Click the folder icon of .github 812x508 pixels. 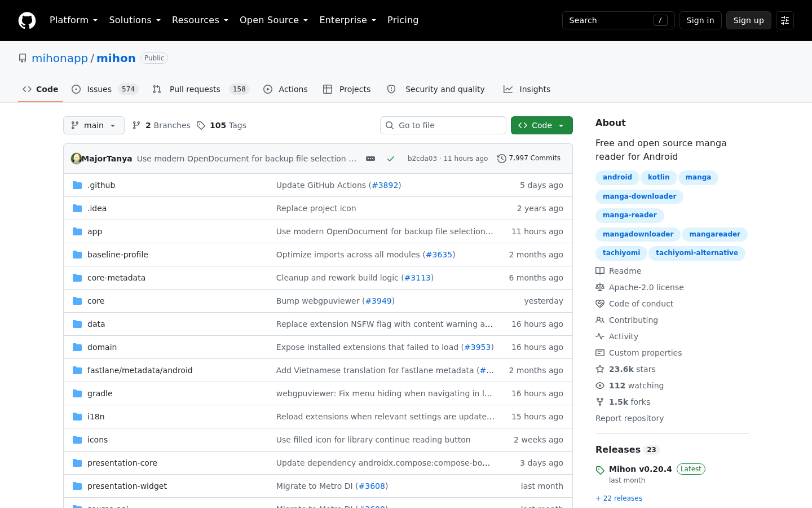click(x=77, y=185)
